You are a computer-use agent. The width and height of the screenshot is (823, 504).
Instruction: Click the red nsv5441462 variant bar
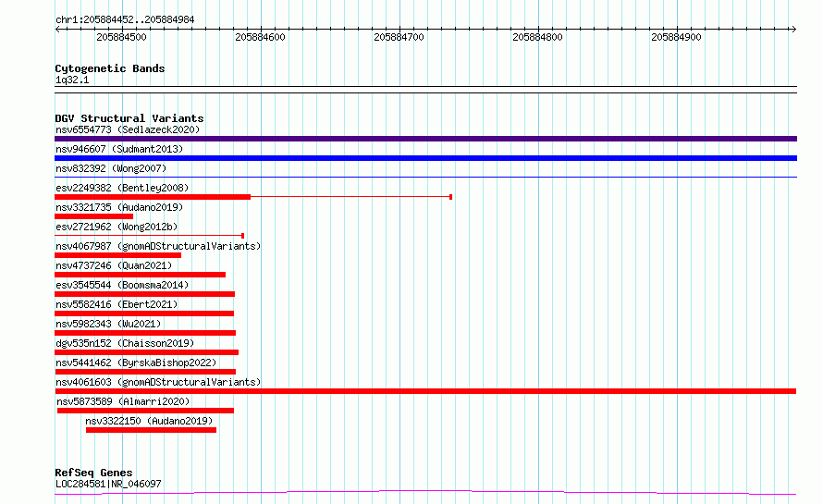[145, 372]
